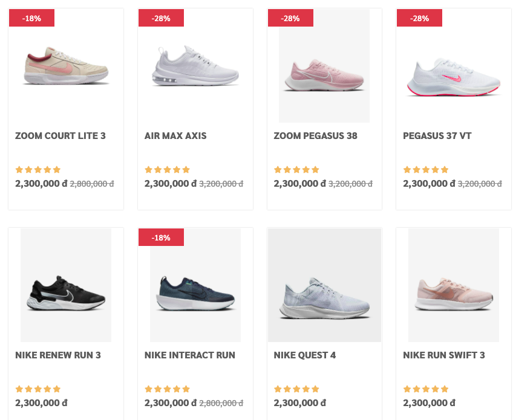513x420 pixels.
Task: Select the fifth star for Air Max Axis
Action: [186, 170]
